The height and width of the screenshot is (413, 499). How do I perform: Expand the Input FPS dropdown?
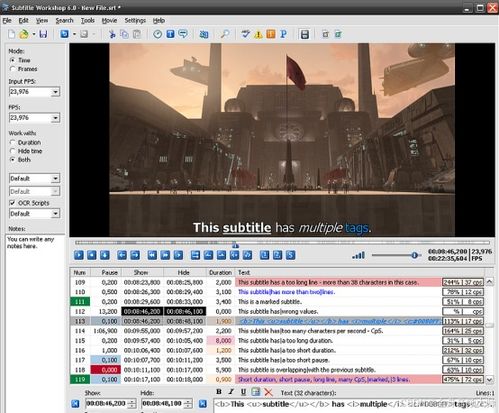coord(55,92)
